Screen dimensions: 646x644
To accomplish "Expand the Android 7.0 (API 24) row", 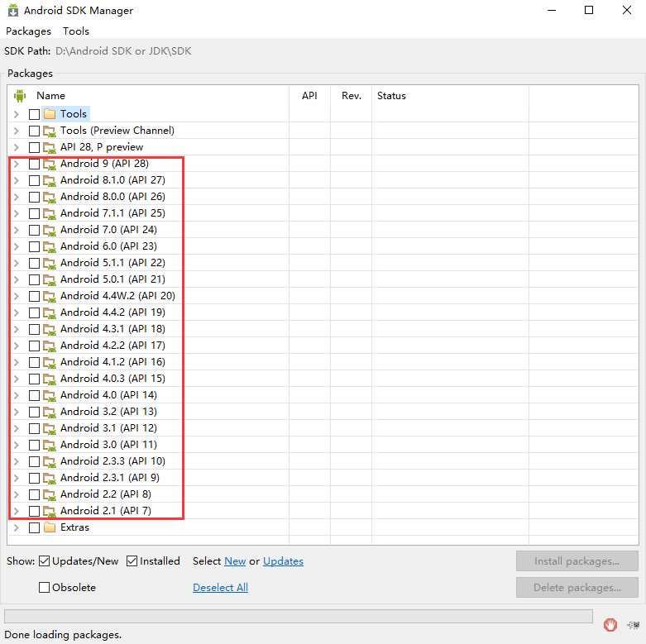I will tap(17, 230).
